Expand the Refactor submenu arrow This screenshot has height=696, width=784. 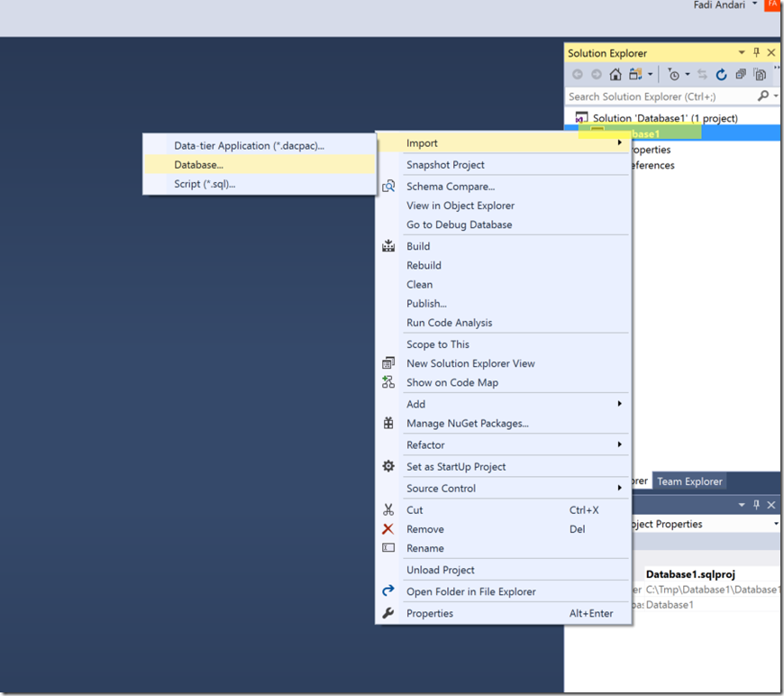(619, 444)
